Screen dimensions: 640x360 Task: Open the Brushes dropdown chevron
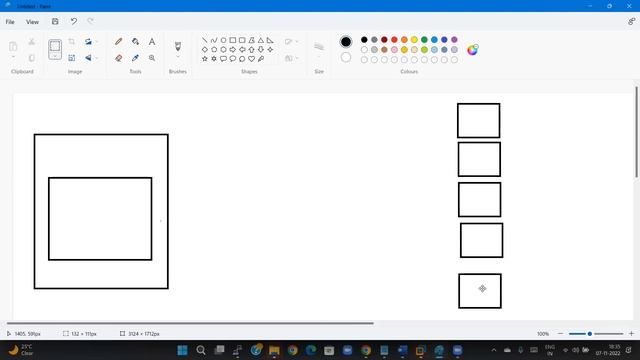(x=178, y=57)
